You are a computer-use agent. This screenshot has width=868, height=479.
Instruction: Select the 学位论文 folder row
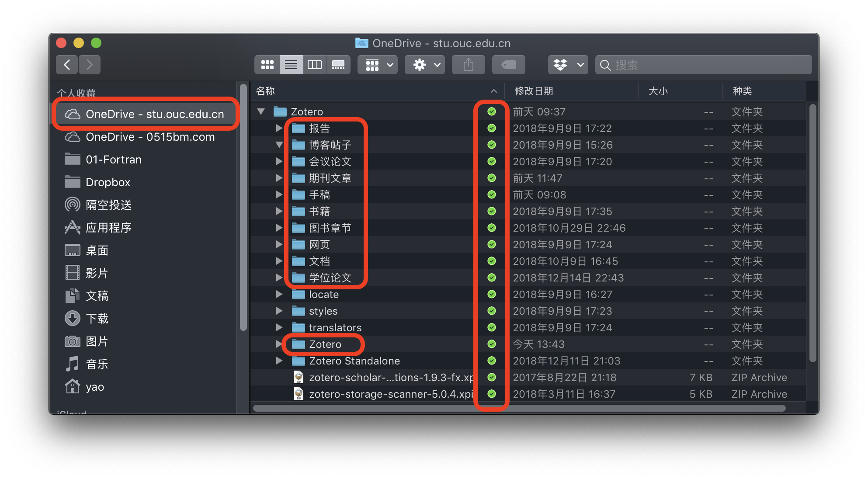(x=528, y=278)
